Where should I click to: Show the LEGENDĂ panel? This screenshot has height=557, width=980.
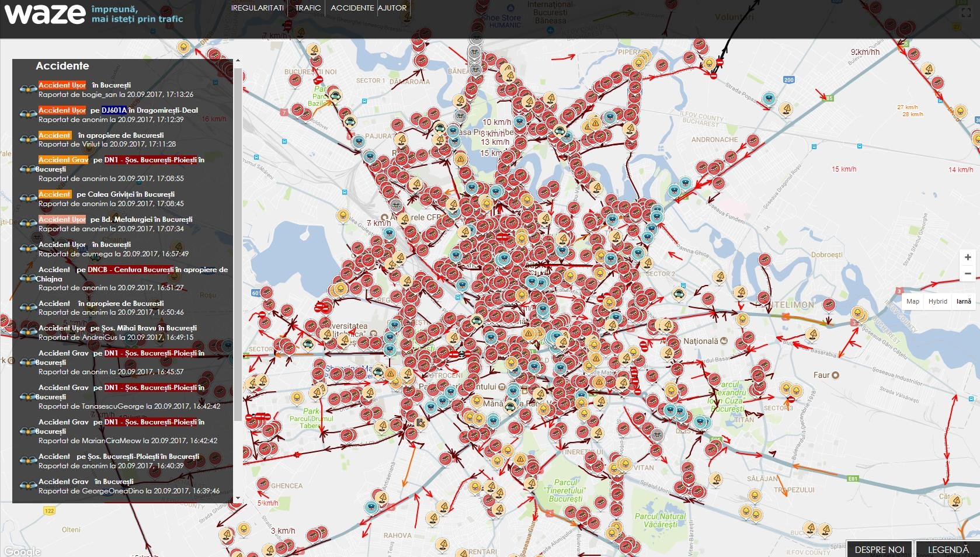point(948,549)
